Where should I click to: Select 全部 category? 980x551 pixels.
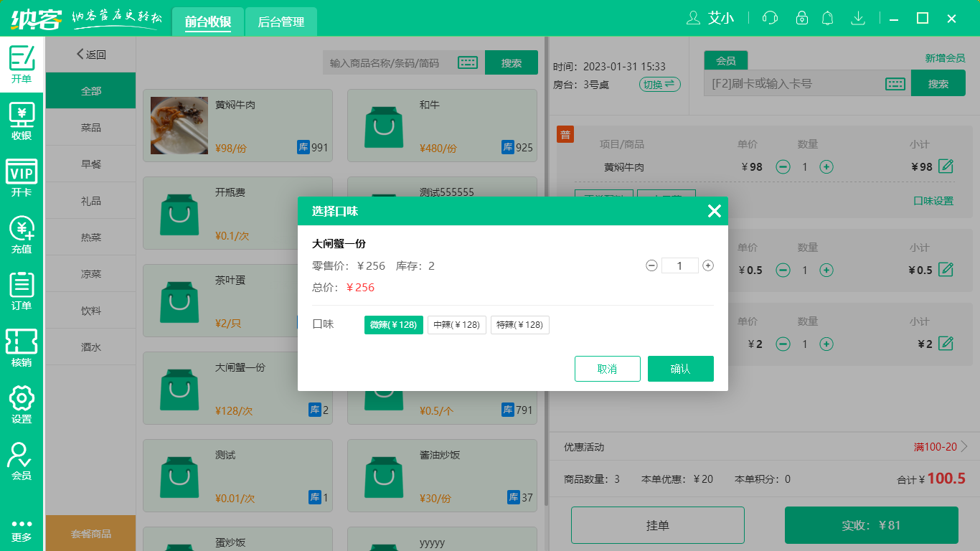tap(91, 91)
